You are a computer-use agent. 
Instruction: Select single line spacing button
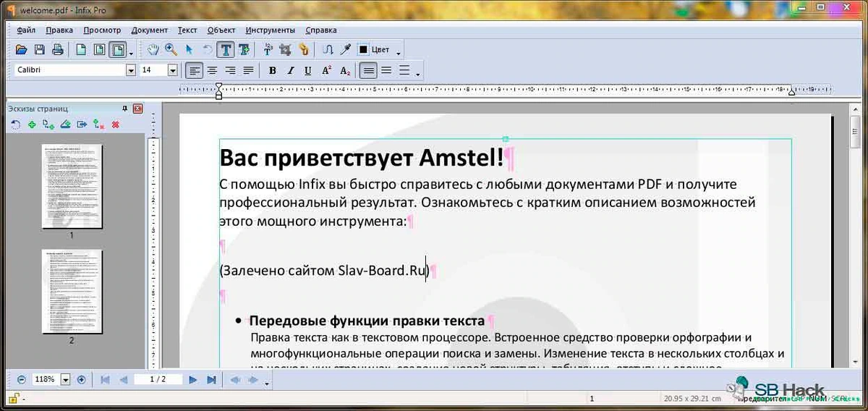(x=369, y=70)
